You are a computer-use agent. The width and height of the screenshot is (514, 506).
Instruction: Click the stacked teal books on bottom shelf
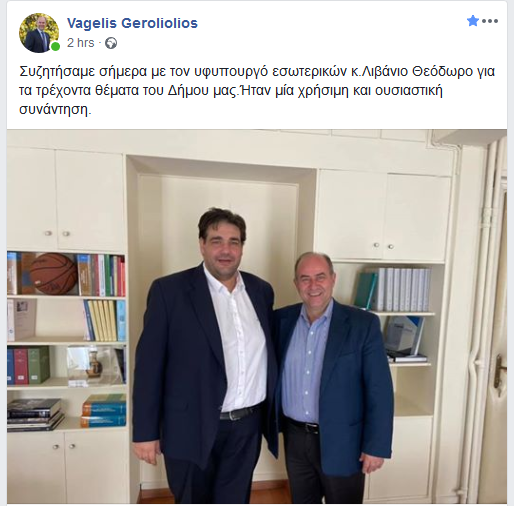pyautogui.click(x=104, y=410)
